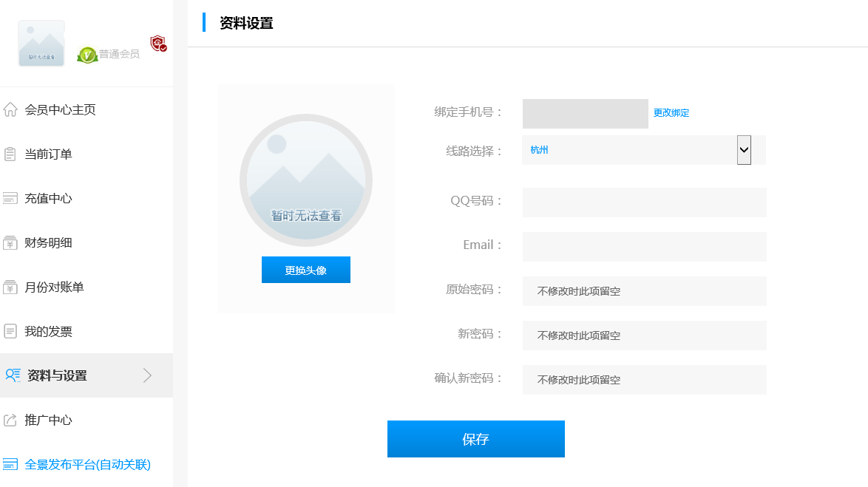Click the 更换头像 button

click(x=306, y=270)
